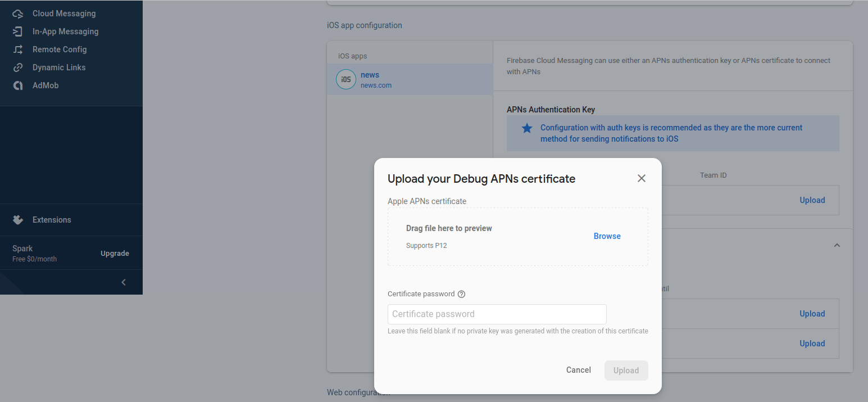The image size is (868, 402).
Task: Click help icon beside Certificate password label
Action: pyautogui.click(x=462, y=294)
